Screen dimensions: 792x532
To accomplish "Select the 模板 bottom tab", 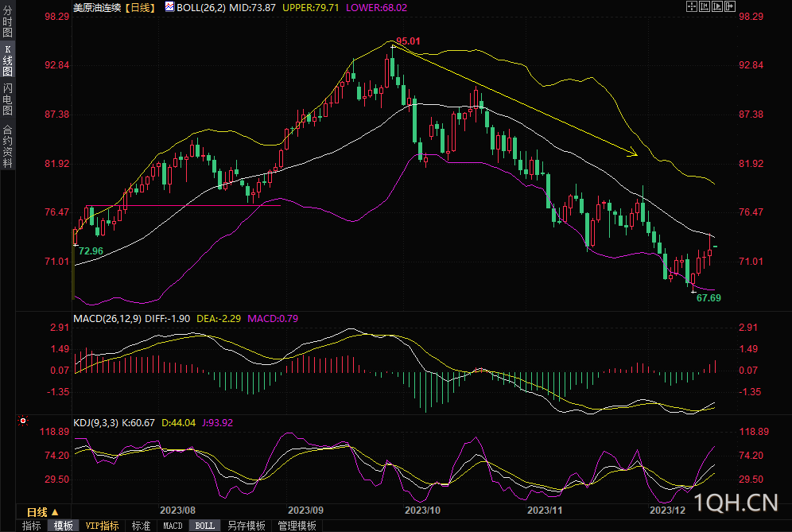I will [64, 526].
